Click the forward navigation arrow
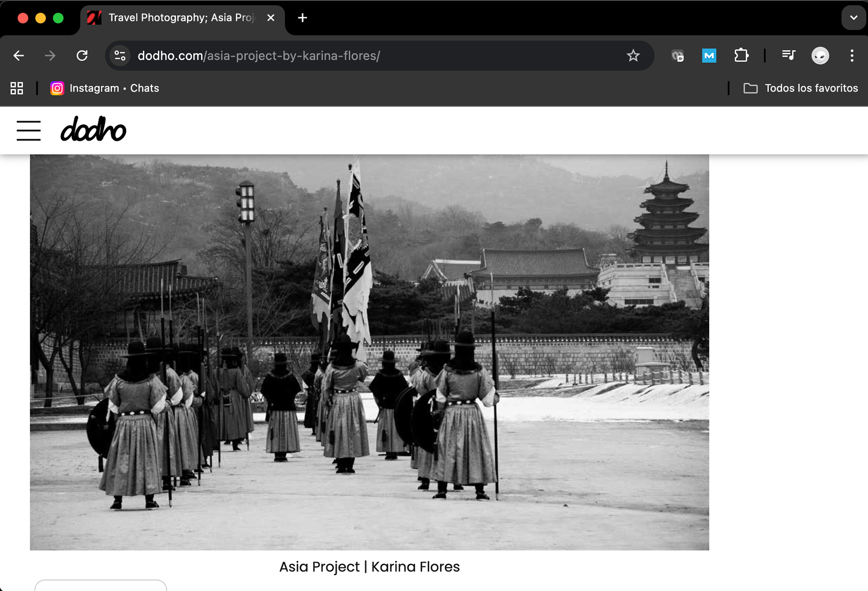Screen dimensions: 868x591 coord(50,56)
